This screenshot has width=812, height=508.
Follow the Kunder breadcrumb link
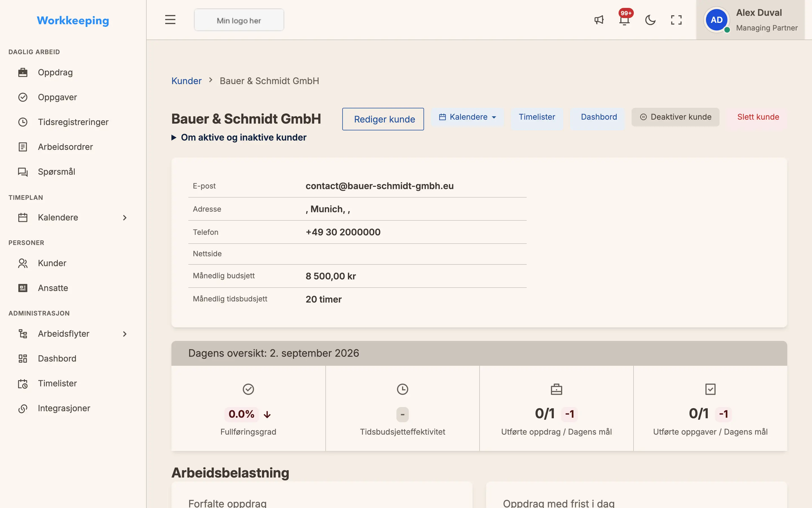click(186, 81)
